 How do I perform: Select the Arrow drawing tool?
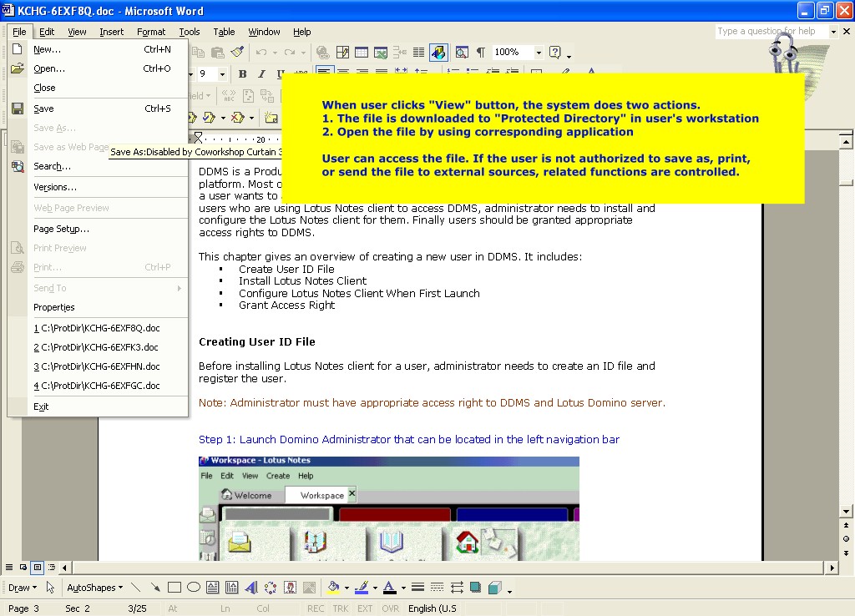[x=155, y=588]
